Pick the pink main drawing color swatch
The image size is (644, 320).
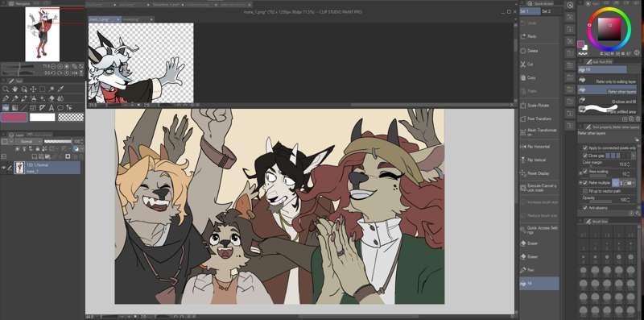pyautogui.click(x=14, y=117)
